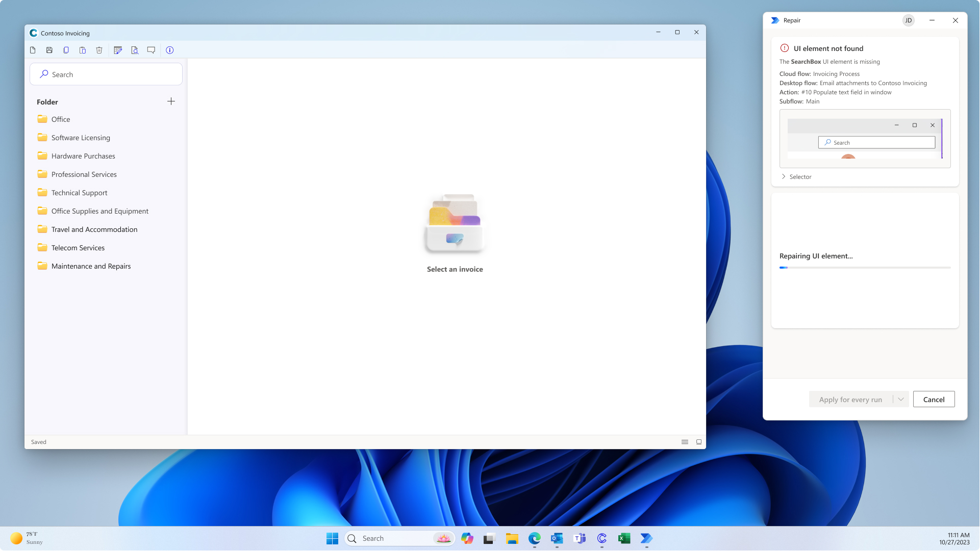Click the Power Automate logo in Repair title

pyautogui.click(x=775, y=20)
